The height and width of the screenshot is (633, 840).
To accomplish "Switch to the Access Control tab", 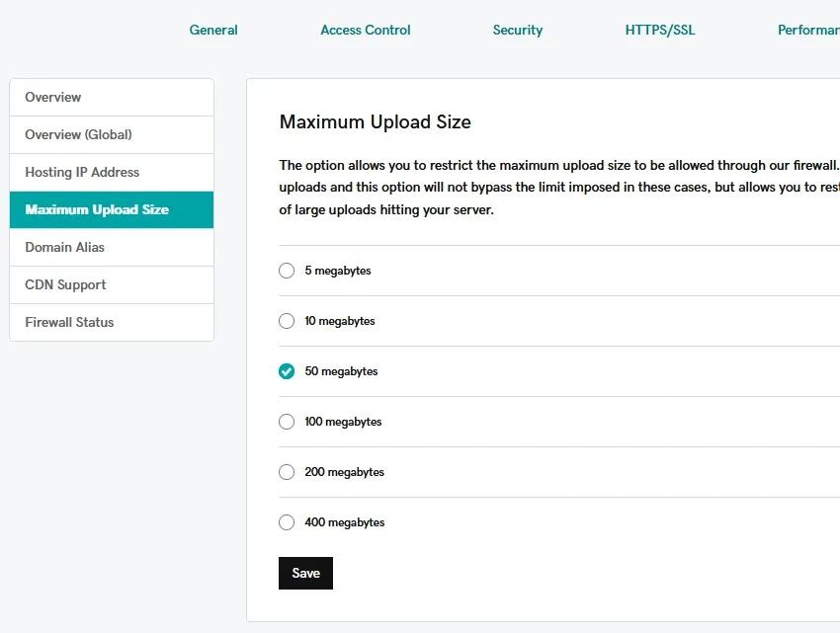I will (365, 30).
